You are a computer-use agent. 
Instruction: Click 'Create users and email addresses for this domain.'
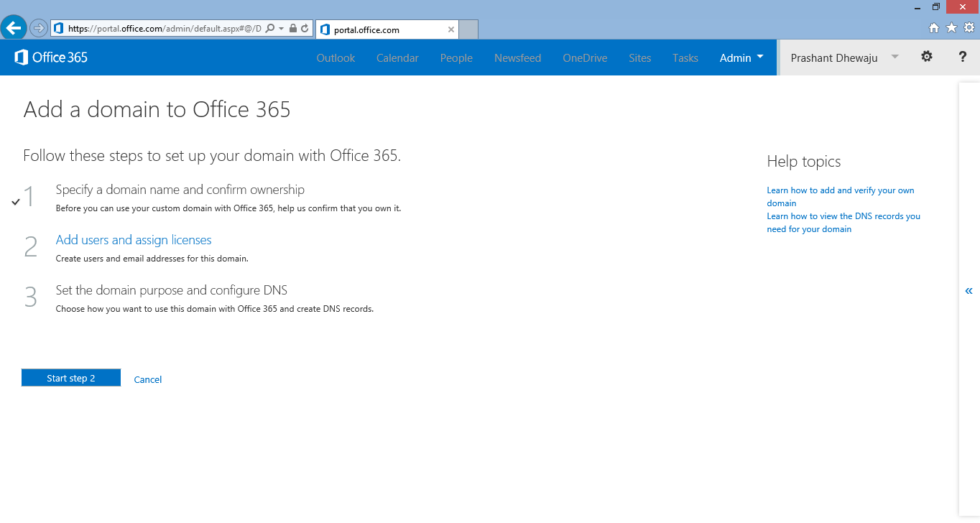point(152,259)
